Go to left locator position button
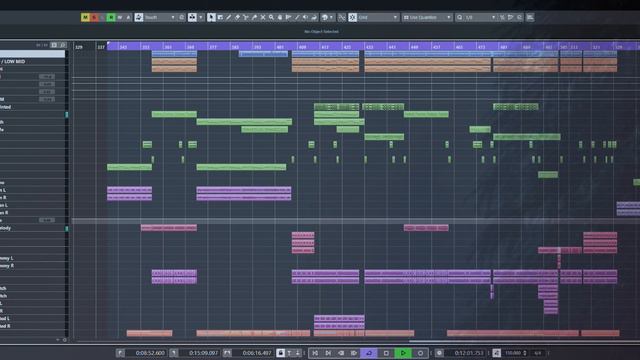Image resolution: width=640 pixels, height=360 pixels. [120, 353]
